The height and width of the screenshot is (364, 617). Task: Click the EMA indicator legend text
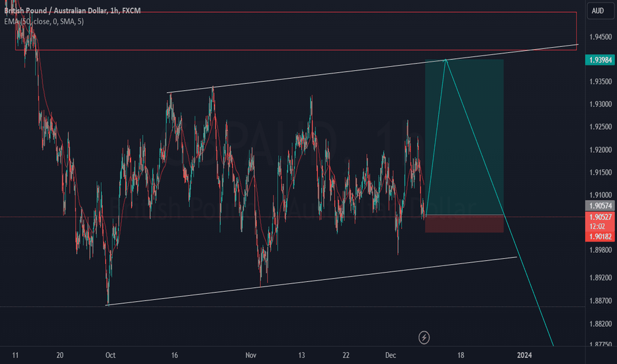(x=44, y=21)
